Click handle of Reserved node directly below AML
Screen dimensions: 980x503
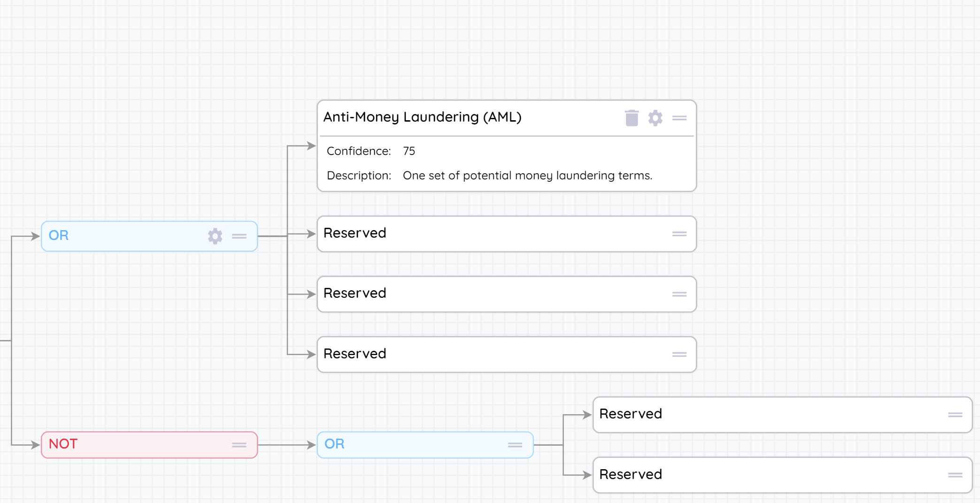[x=679, y=234]
